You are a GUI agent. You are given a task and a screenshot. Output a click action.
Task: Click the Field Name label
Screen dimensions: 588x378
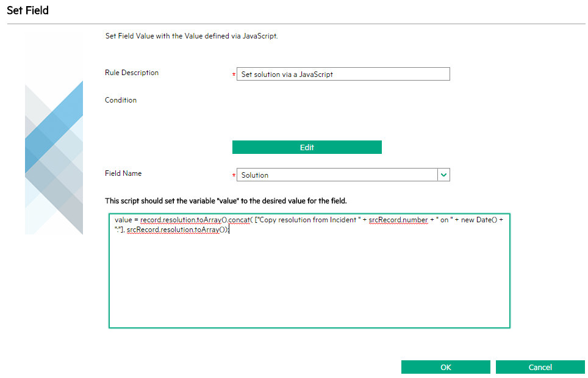(123, 173)
